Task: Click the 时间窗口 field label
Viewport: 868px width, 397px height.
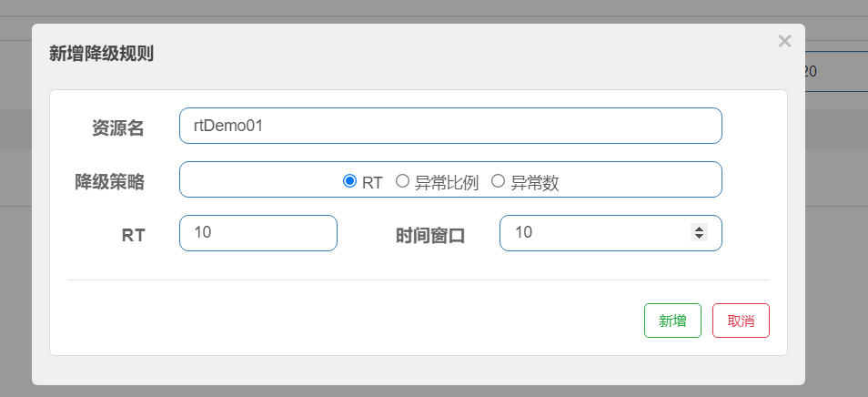Action: [x=430, y=236]
